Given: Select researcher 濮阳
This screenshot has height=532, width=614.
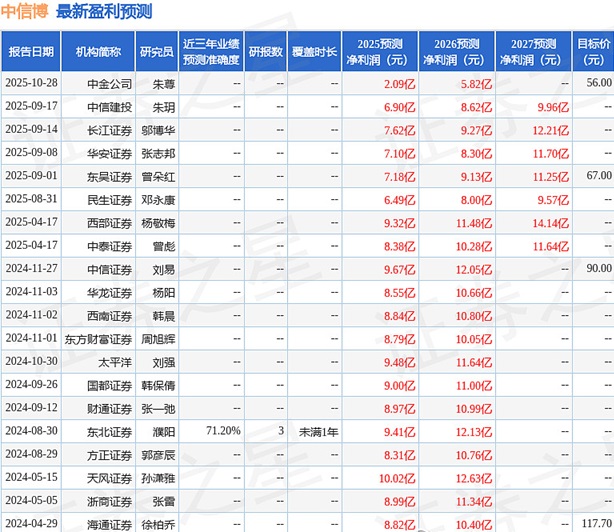Looking at the screenshot, I should [x=164, y=432].
